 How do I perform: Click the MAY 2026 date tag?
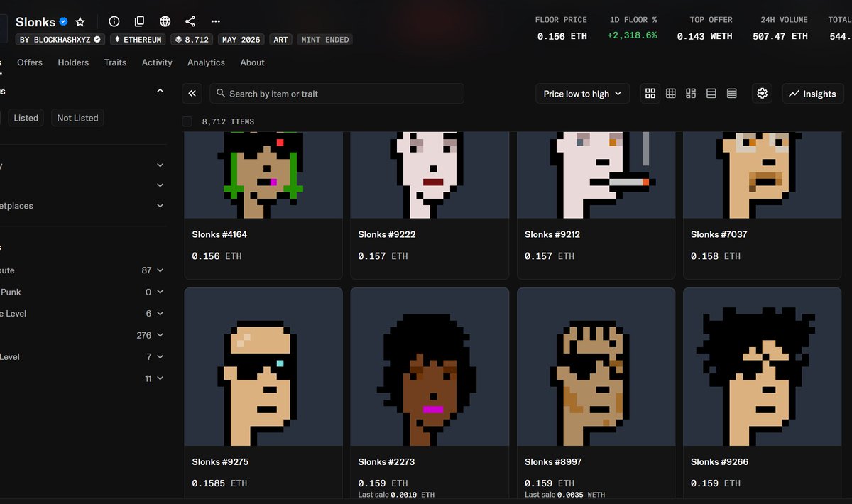click(x=241, y=40)
